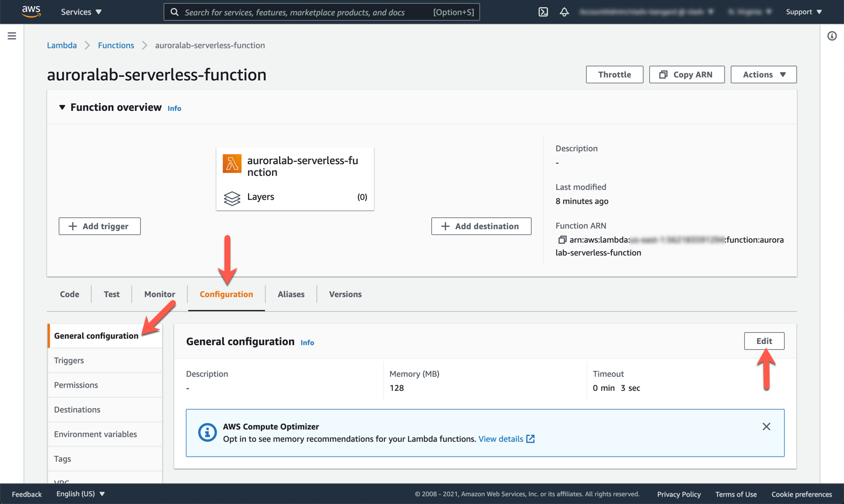Select Environment variables in side menu
Screen dimensions: 844x504
coord(96,434)
